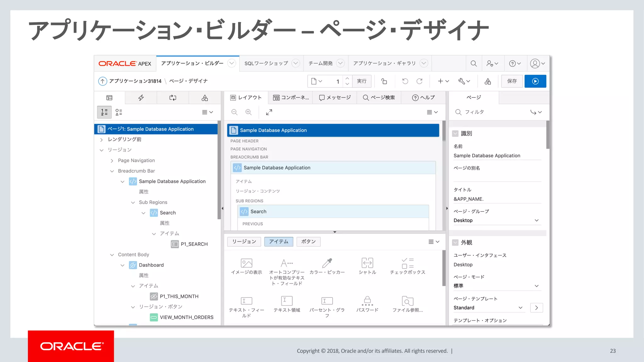
Task: Click the アプリケーション31814 breadcrumb link
Action: [135, 81]
